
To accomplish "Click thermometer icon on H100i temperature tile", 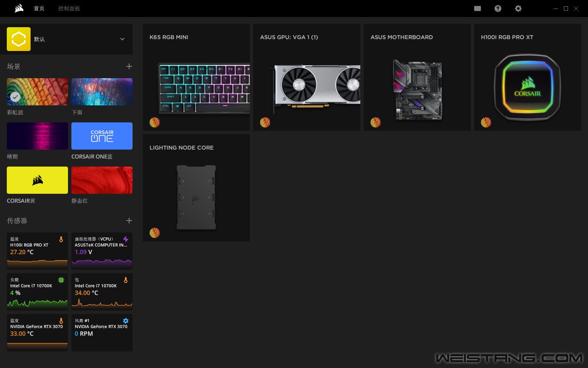I will [x=61, y=239].
